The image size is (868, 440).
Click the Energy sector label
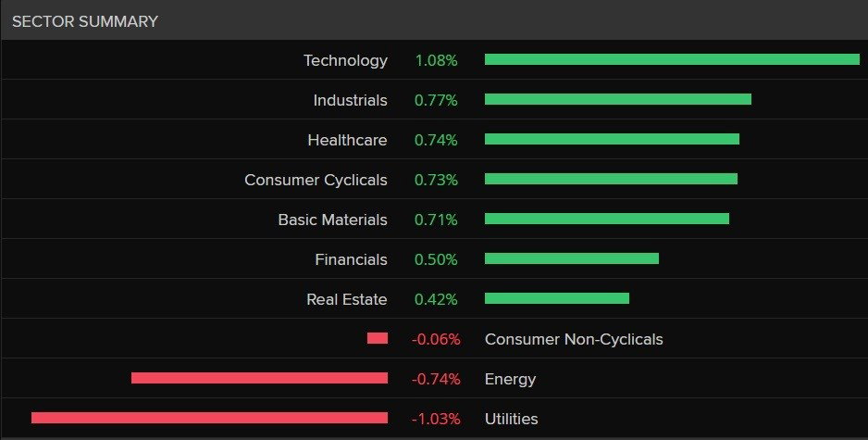[x=511, y=380]
